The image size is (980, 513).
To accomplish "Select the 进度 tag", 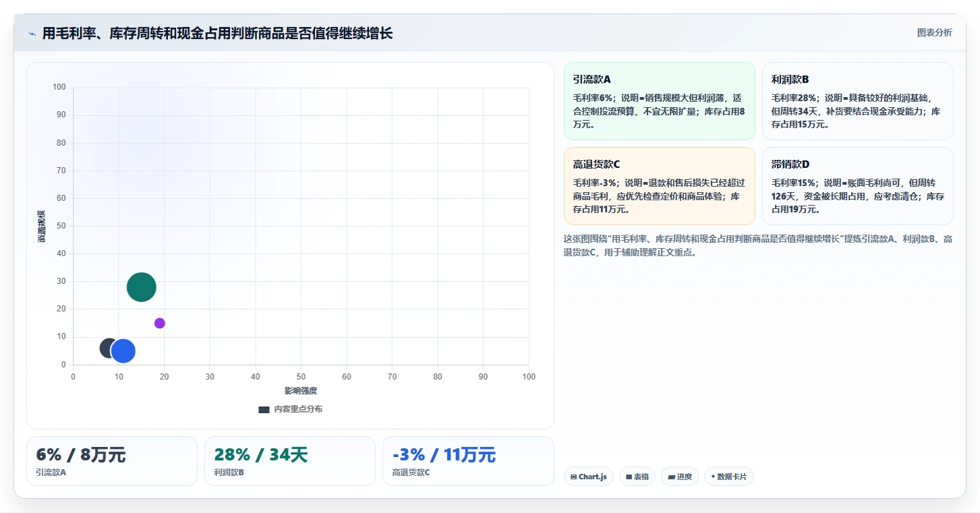I will click(x=679, y=477).
